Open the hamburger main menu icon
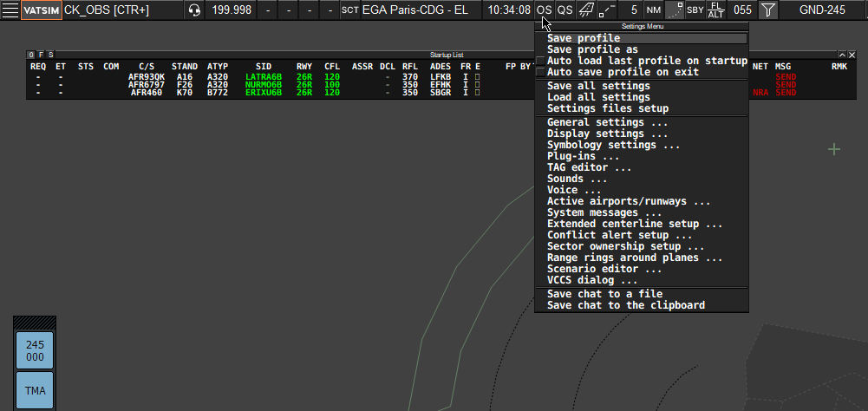This screenshot has height=411, width=868. tap(10, 10)
